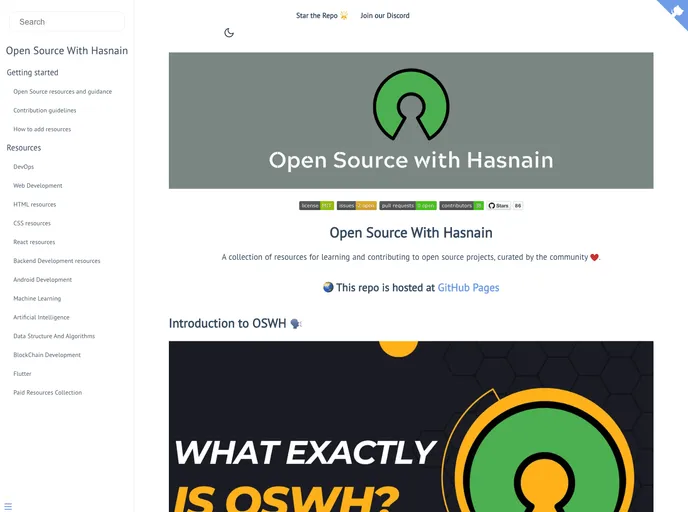
Task: Open the Artificial Intelligence page
Action: [x=41, y=318]
